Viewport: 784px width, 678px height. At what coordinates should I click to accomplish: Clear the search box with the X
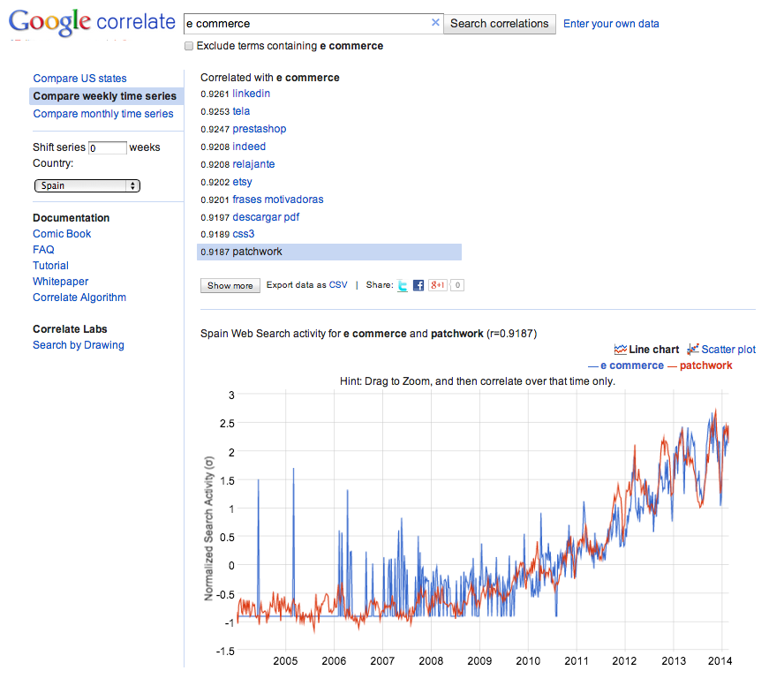click(435, 24)
